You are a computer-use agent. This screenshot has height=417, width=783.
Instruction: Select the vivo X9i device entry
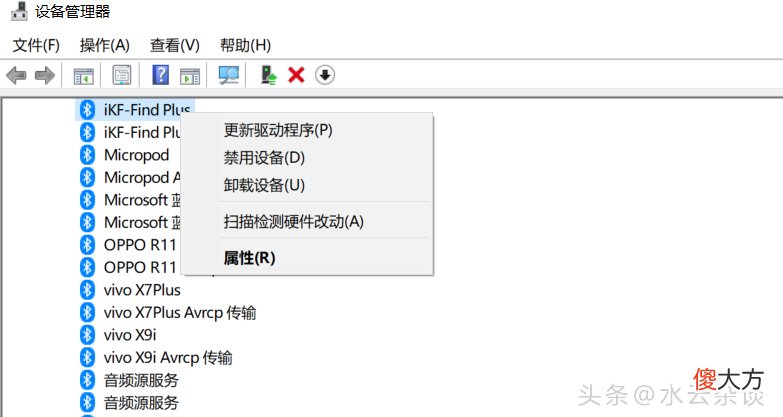click(x=130, y=335)
